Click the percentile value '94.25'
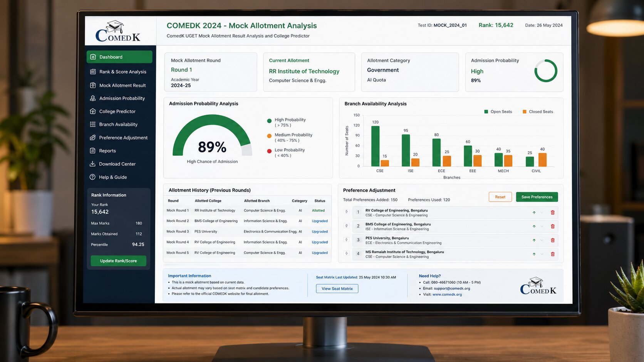 pyautogui.click(x=138, y=245)
